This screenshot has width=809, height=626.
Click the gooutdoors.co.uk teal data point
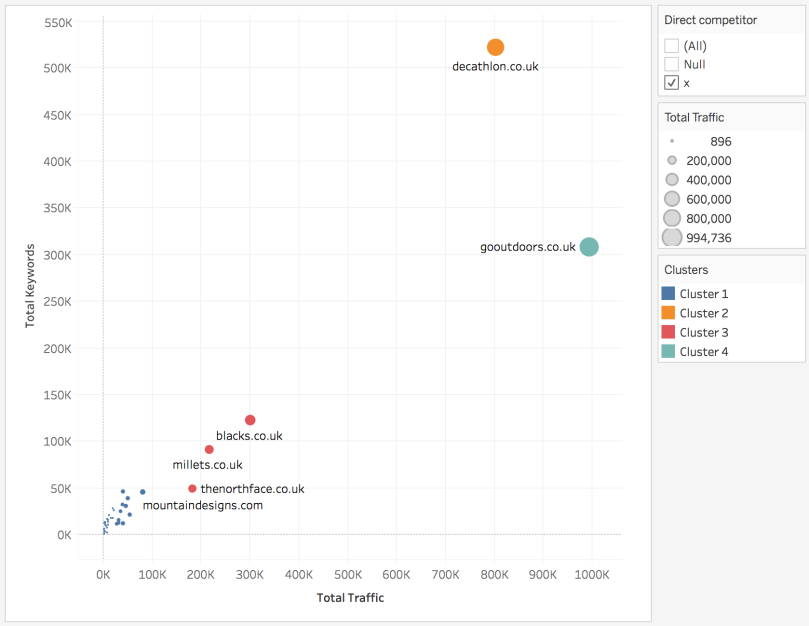click(x=589, y=247)
